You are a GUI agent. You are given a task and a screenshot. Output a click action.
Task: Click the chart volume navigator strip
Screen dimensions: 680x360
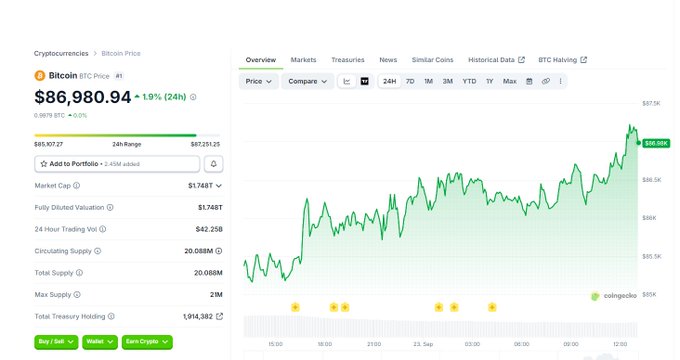441,327
